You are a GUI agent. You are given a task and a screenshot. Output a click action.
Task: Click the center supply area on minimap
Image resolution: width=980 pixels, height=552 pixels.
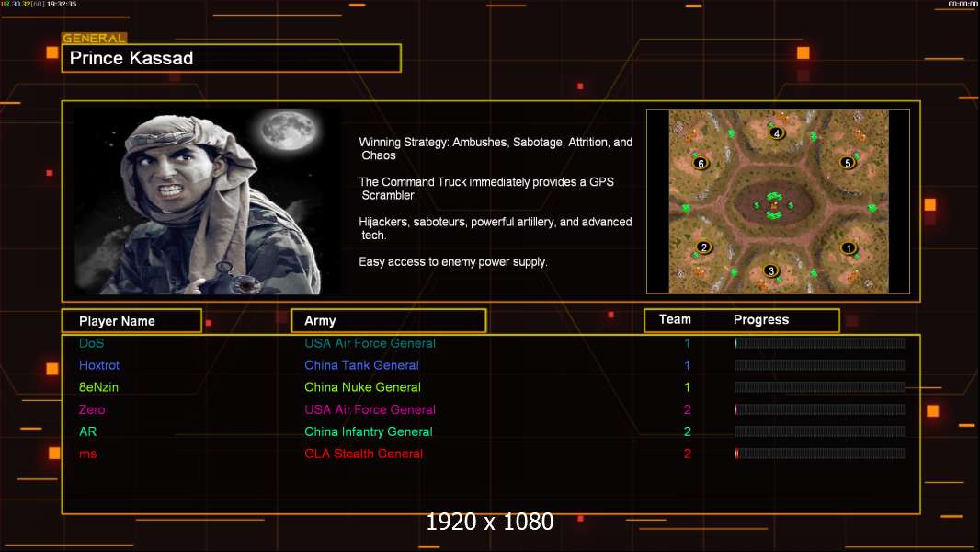point(774,204)
